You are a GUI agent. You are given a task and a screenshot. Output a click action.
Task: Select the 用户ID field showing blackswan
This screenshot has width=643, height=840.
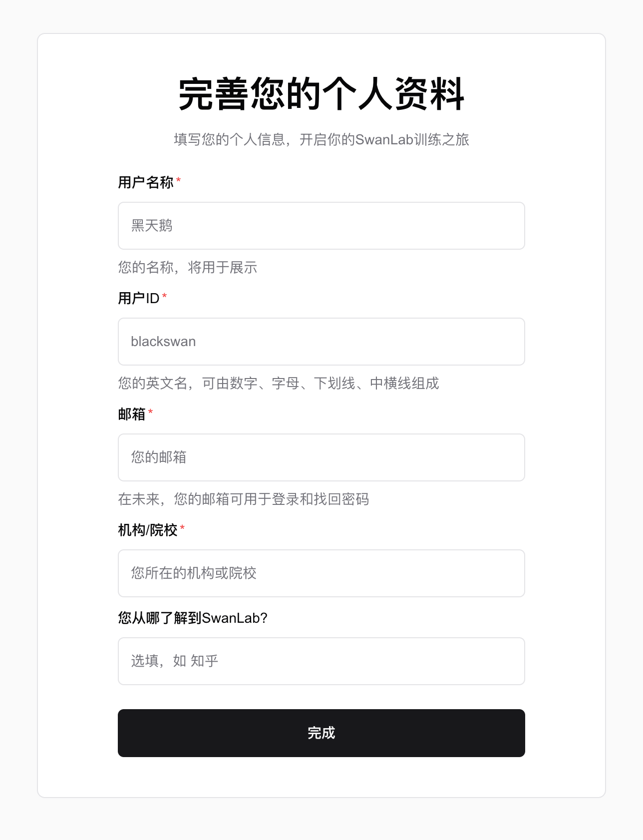[x=321, y=342]
